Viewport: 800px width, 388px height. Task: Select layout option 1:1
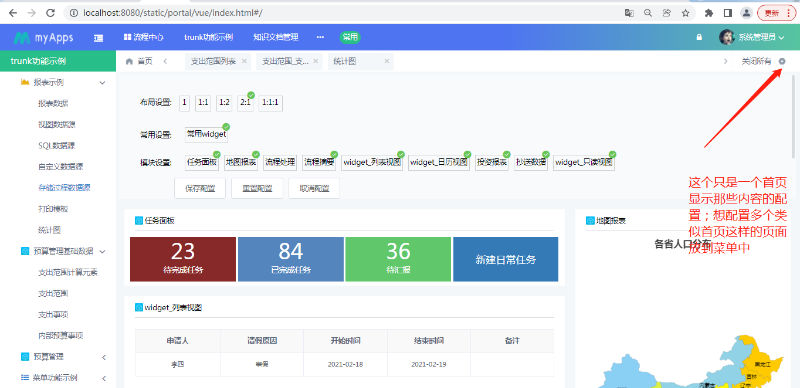point(203,103)
